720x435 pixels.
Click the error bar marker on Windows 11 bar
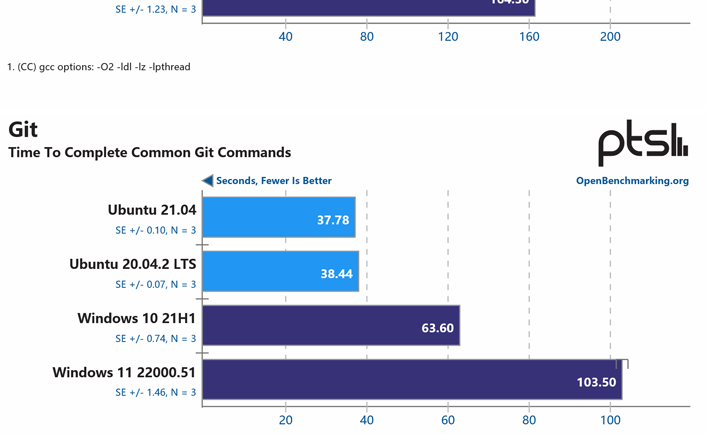click(622, 364)
